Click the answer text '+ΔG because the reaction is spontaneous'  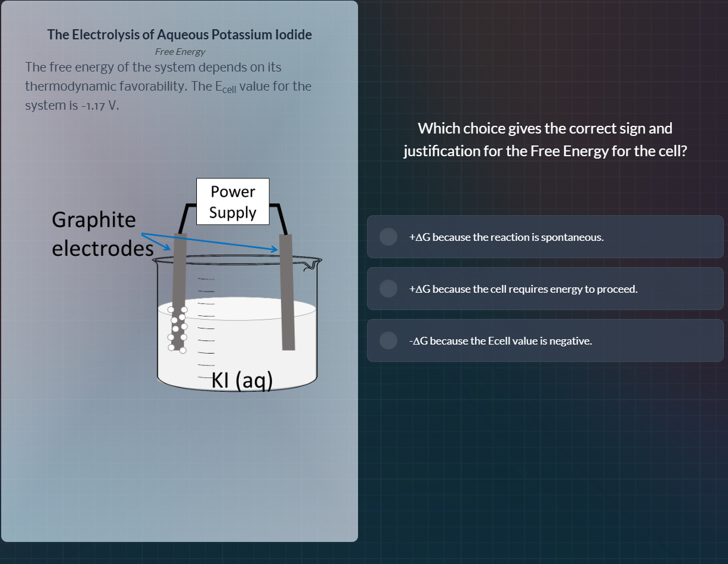click(506, 237)
